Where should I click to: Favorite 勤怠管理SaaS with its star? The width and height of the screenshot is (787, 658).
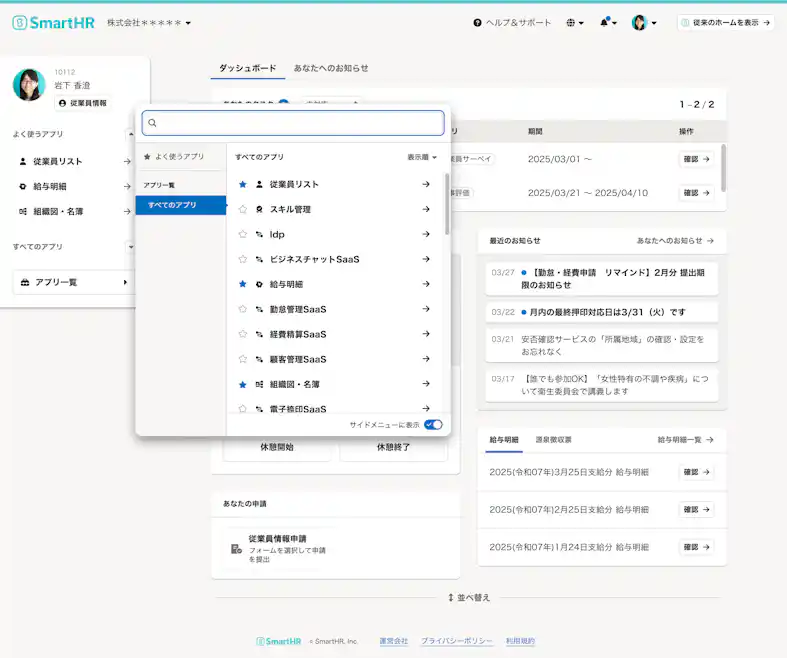[x=243, y=309]
